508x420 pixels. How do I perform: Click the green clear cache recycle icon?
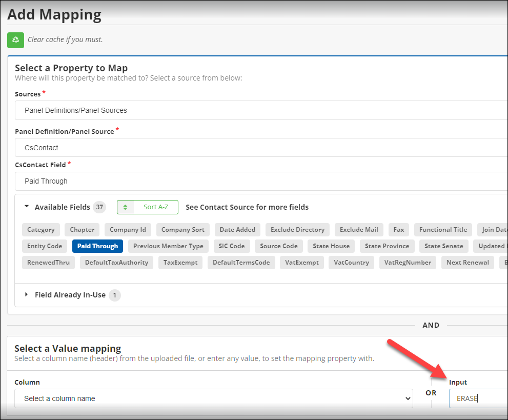pos(15,40)
